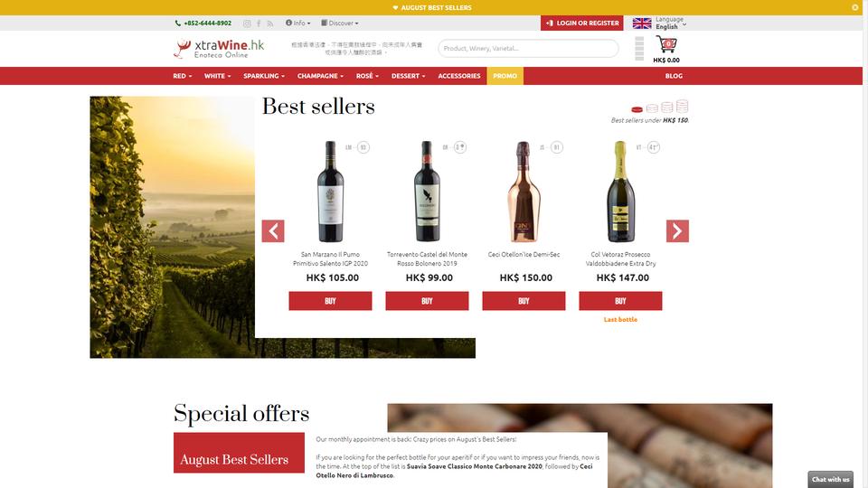Screen dimensions: 868x488
Task: Select the two-coin stack price filter
Action: tap(652, 108)
